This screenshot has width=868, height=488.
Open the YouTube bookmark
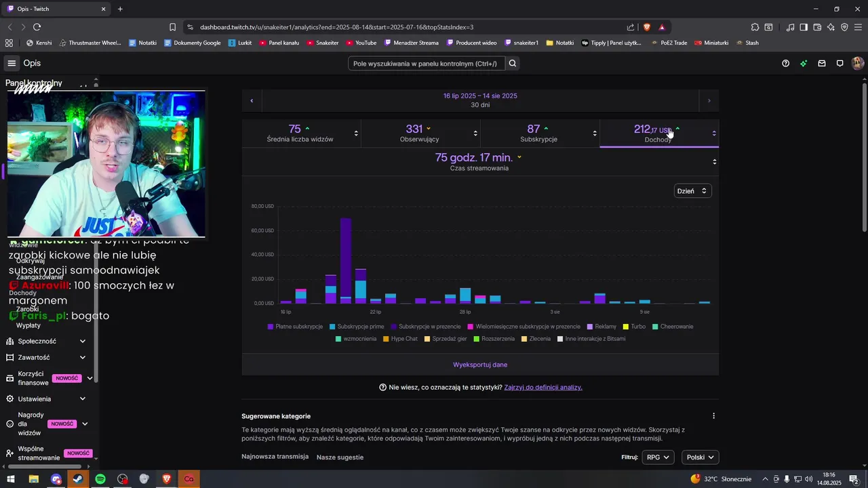click(361, 43)
